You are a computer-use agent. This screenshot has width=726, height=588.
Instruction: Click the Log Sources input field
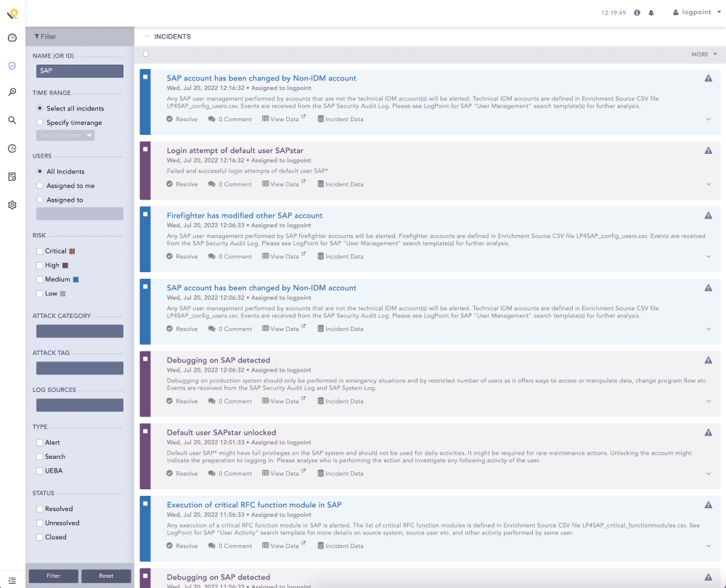click(80, 405)
